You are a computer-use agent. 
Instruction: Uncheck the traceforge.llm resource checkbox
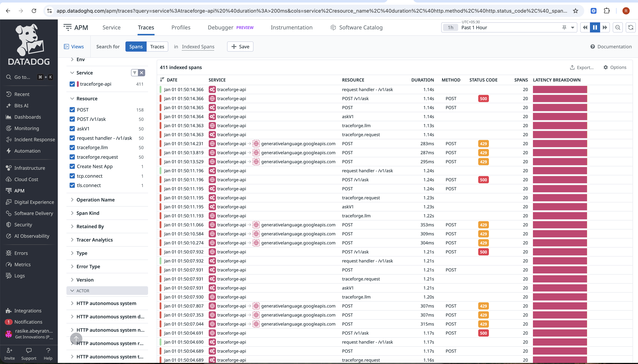pyautogui.click(x=72, y=148)
